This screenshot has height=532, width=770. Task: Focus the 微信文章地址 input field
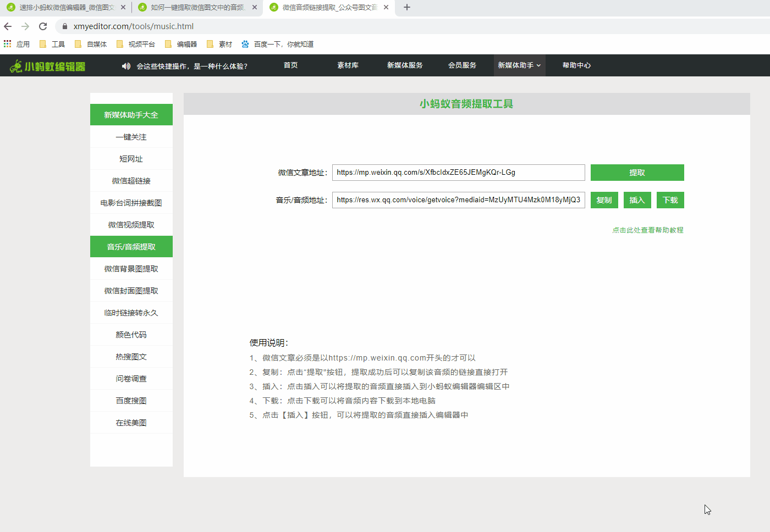(458, 173)
